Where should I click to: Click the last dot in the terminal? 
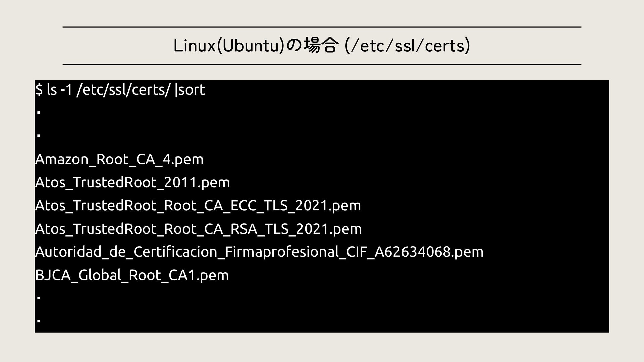39,321
